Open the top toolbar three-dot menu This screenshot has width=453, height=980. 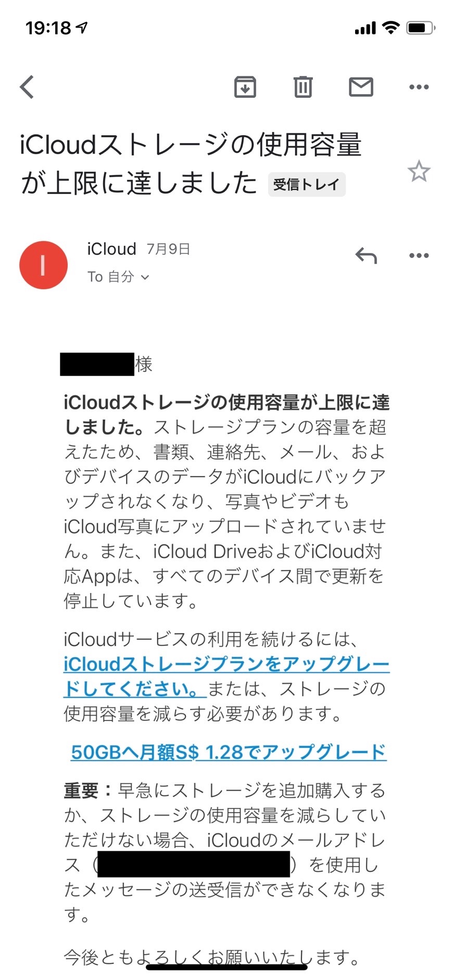click(419, 87)
